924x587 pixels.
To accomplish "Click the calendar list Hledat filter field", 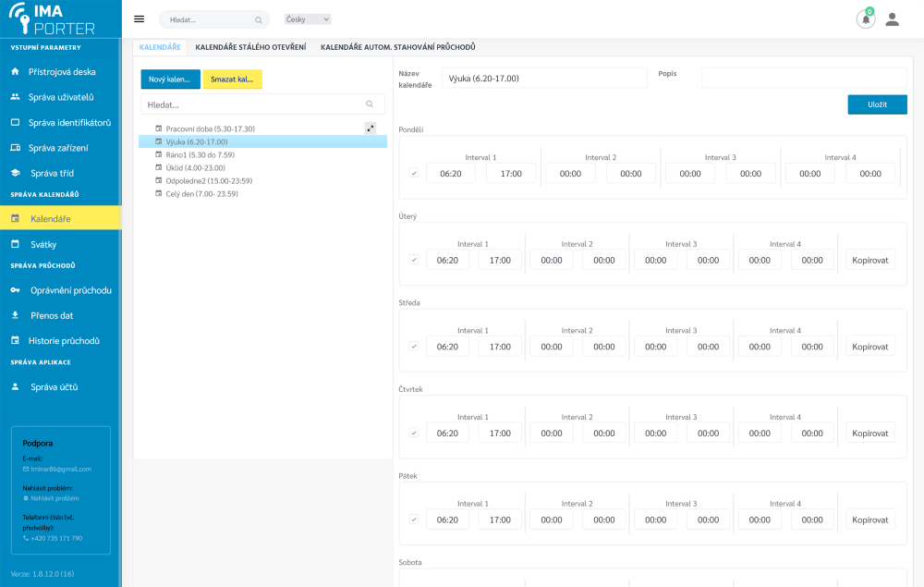I will [262, 104].
